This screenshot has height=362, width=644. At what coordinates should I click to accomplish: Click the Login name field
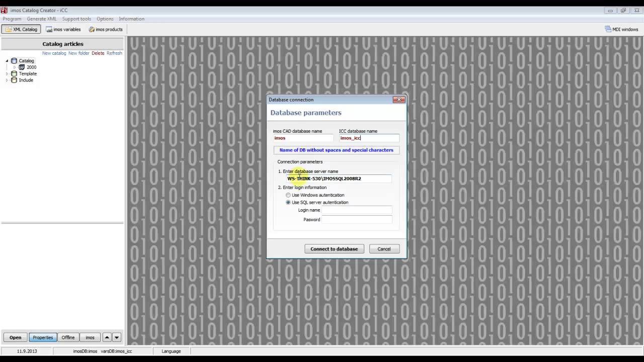click(356, 210)
